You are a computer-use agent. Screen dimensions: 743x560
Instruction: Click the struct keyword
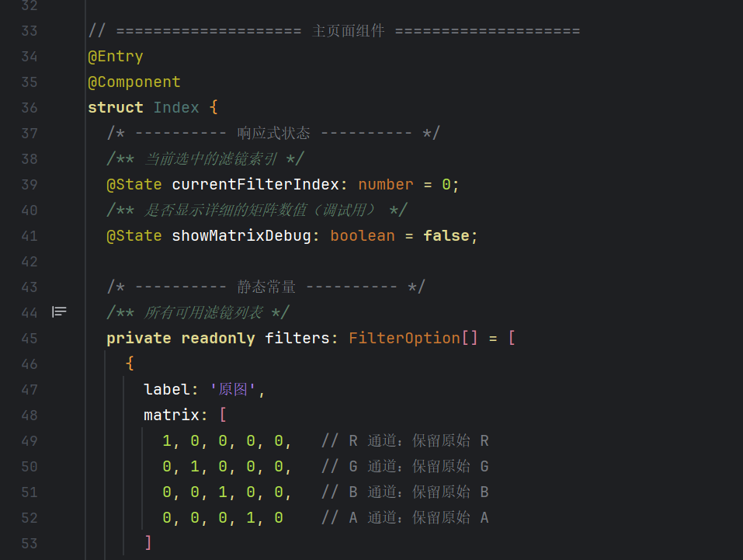coord(116,108)
